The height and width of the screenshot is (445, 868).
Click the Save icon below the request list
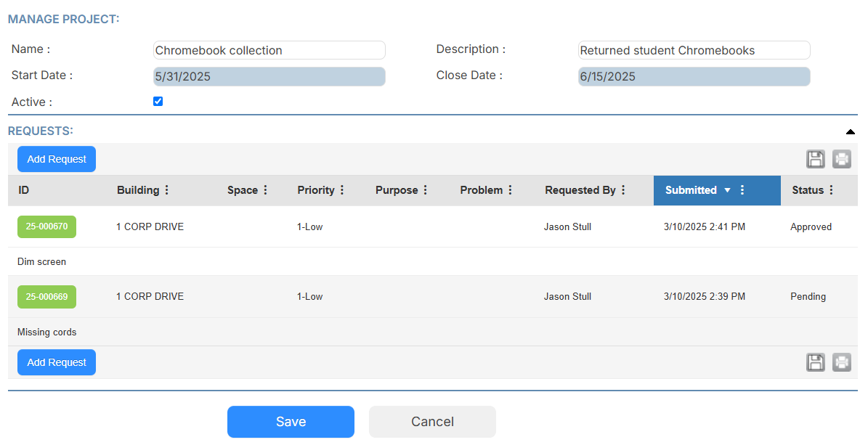point(815,362)
